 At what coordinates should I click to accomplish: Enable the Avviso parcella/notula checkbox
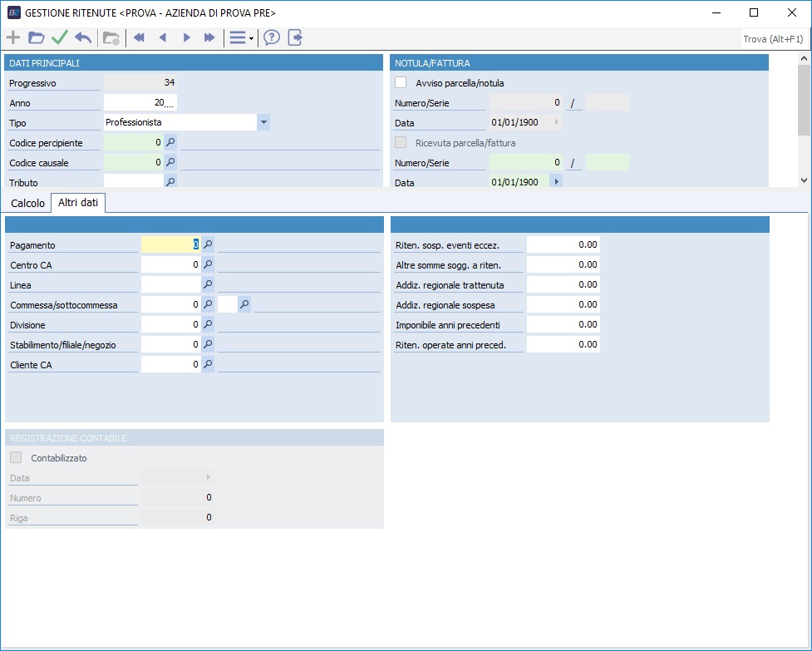(401, 83)
